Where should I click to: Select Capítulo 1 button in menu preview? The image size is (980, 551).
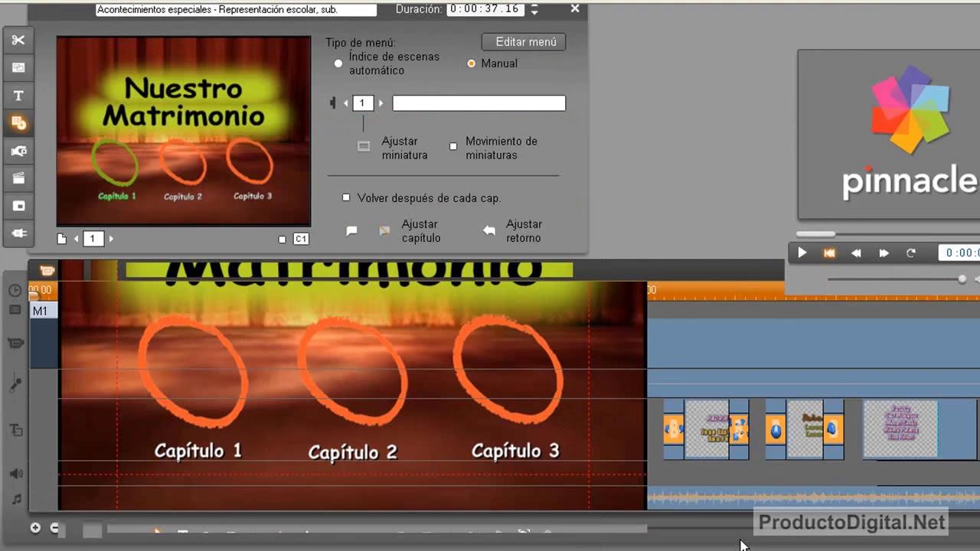[116, 162]
